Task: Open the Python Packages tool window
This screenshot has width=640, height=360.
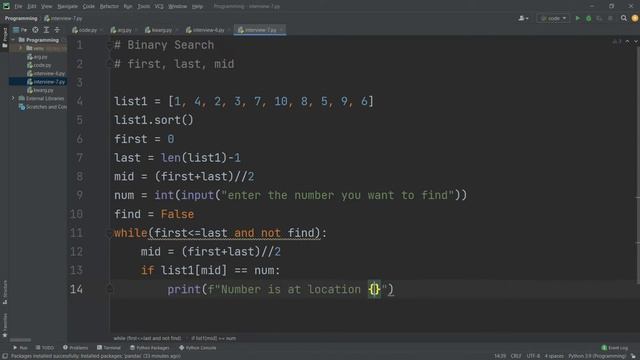Action: (x=150, y=348)
